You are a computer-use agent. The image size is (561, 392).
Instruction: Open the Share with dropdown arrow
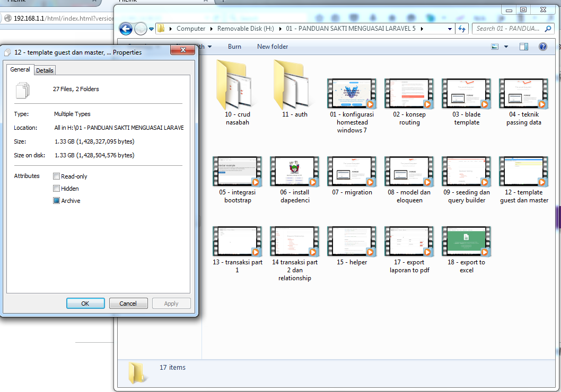coord(209,47)
